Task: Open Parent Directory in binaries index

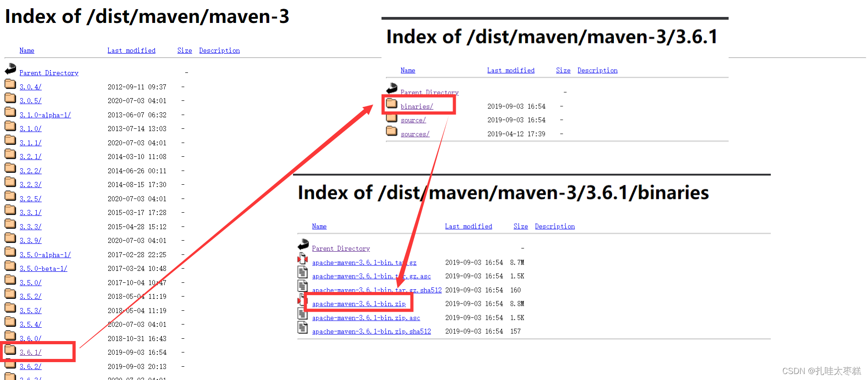Action: 341,248
